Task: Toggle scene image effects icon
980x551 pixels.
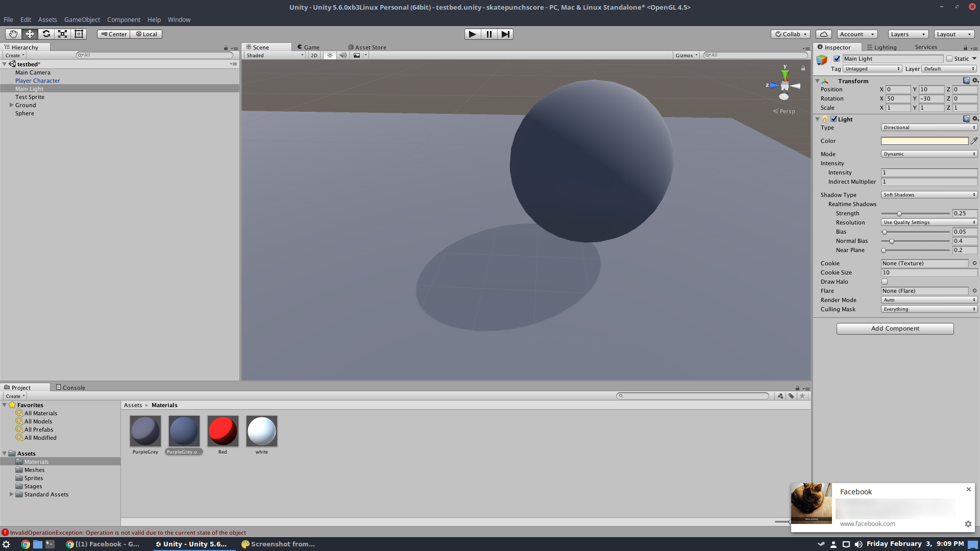Action: point(357,55)
